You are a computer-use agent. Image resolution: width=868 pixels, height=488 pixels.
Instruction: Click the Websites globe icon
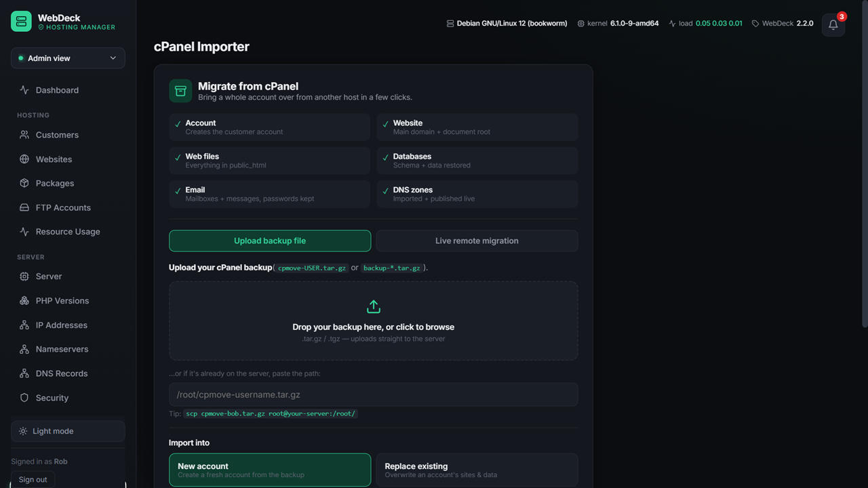click(24, 159)
